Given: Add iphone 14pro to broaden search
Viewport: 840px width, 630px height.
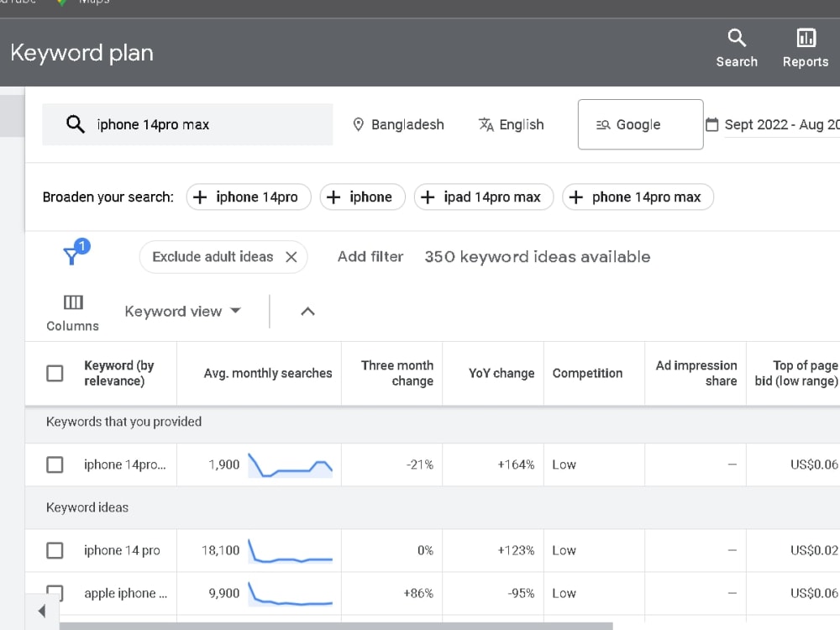Looking at the screenshot, I should [249, 197].
